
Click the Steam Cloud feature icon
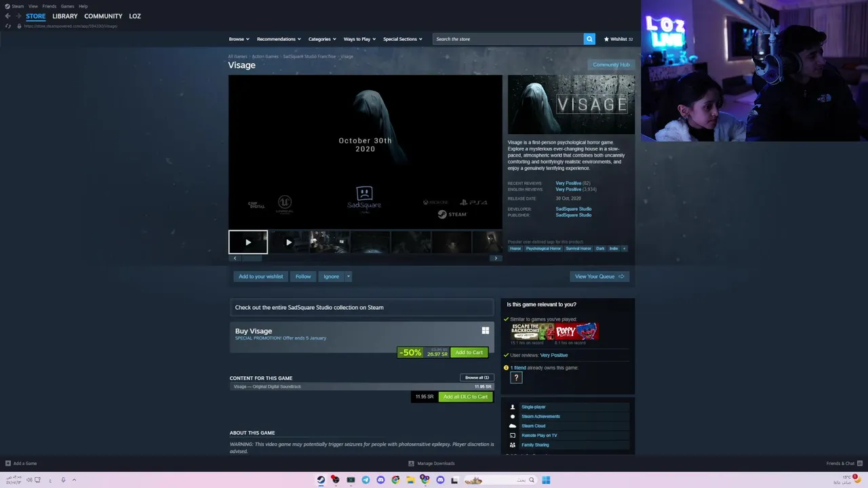513,426
